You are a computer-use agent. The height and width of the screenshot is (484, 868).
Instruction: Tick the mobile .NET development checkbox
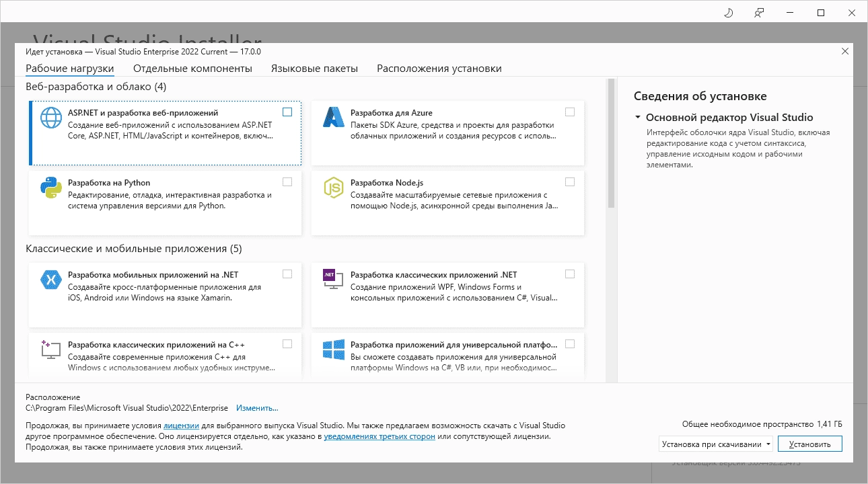coord(287,274)
